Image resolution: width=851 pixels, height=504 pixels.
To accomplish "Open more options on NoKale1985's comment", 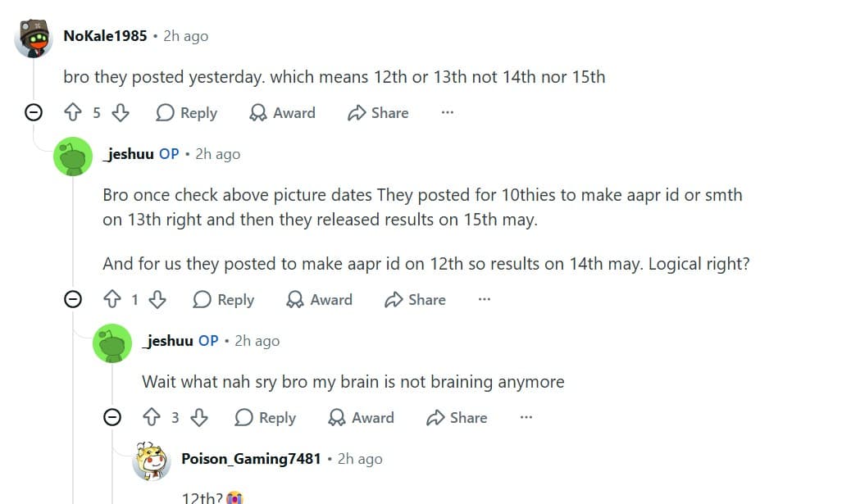I will tap(447, 113).
